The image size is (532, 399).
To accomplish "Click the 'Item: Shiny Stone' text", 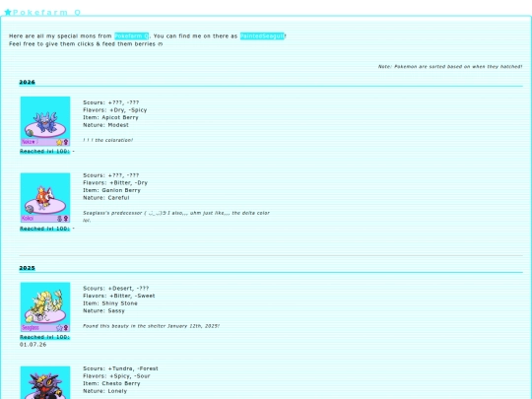I will pyautogui.click(x=110, y=303).
